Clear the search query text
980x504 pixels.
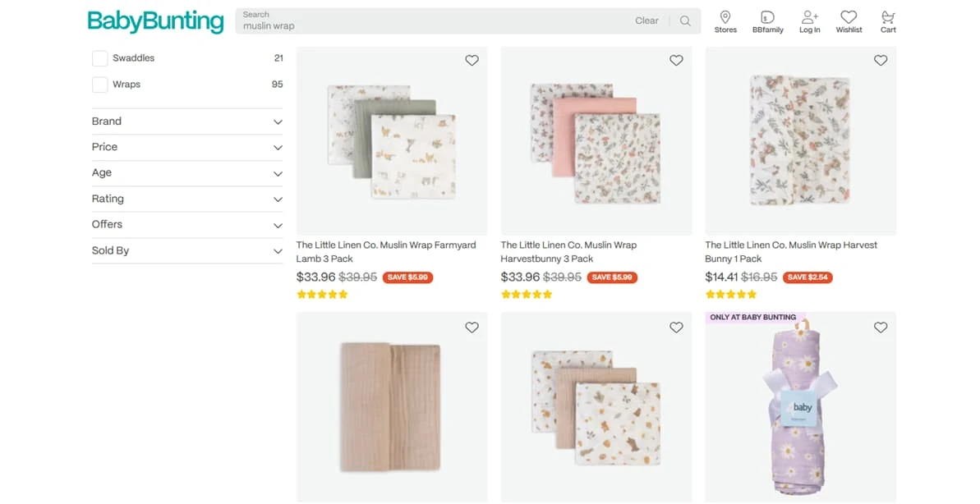tap(646, 21)
